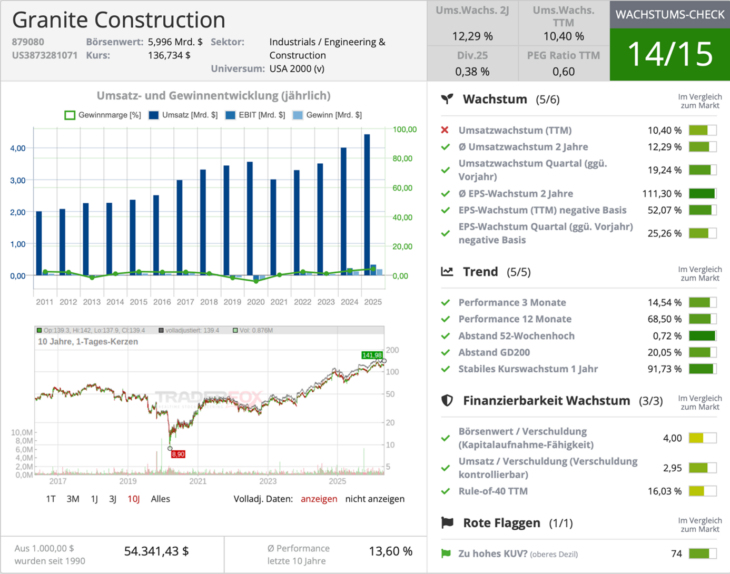This screenshot has height=574, width=730.
Task: Click the Finanzierbarkeit shield icon
Action: 447,400
